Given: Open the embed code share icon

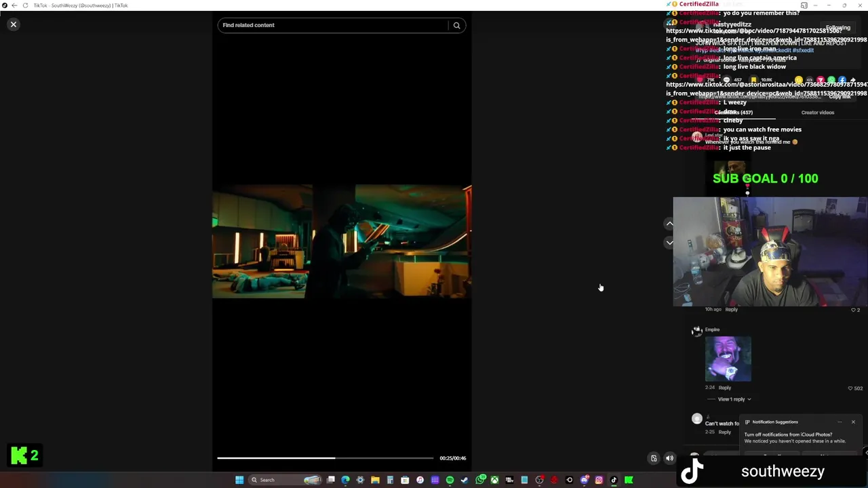Looking at the screenshot, I should tap(809, 79).
